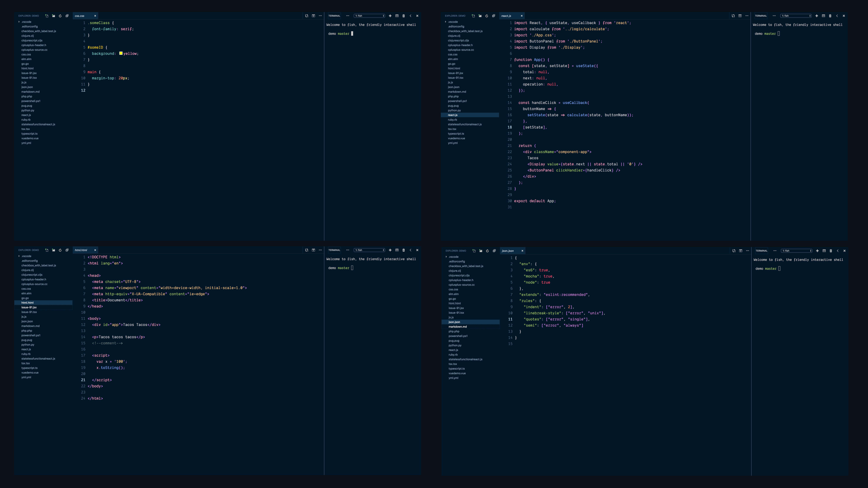868x488 pixels.
Task: Click 'eslint:recommended' string in json.json editor
Action: click(566, 295)
